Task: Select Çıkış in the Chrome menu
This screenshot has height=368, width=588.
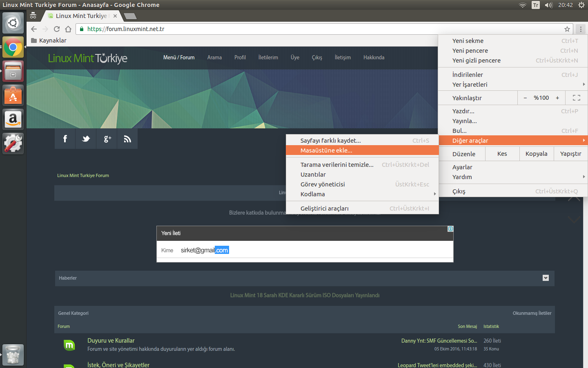Action: [513, 191]
